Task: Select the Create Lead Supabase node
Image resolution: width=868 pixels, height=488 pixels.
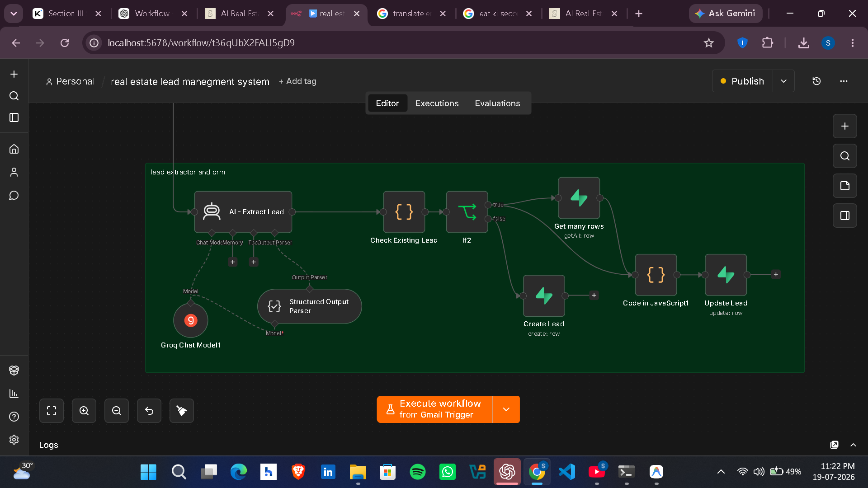Action: [544, 296]
